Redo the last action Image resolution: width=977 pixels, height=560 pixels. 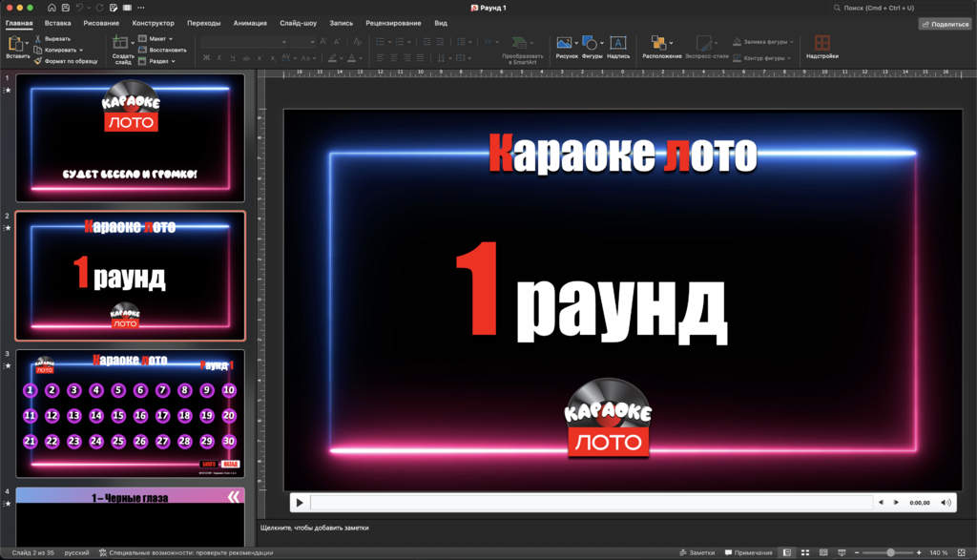(99, 8)
